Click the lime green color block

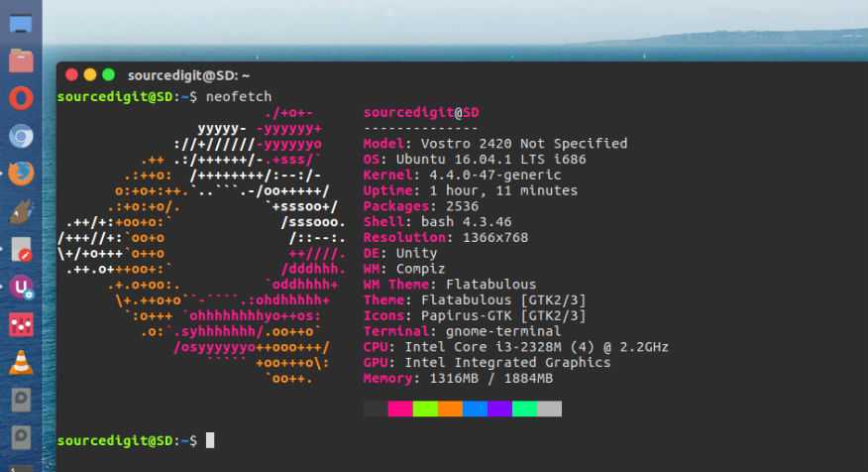click(425, 409)
